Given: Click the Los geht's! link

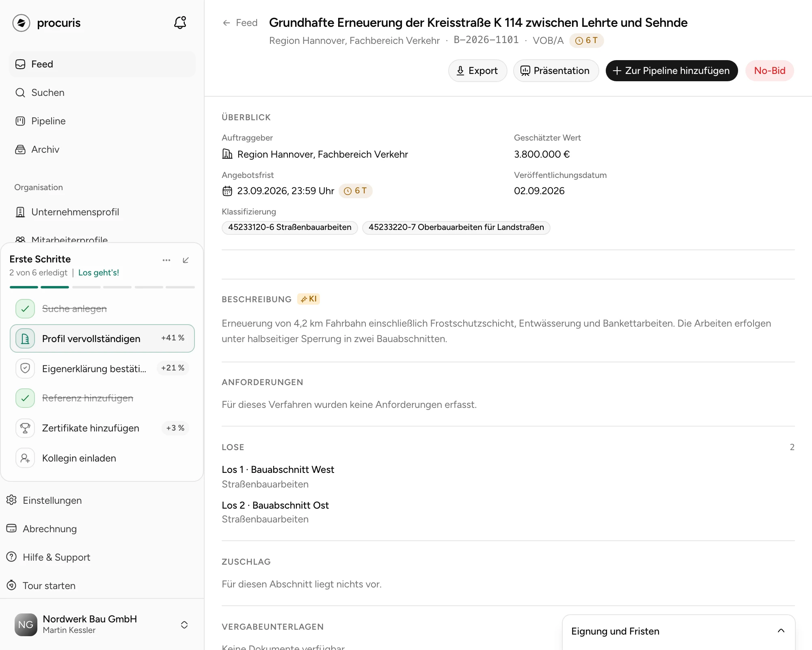Looking at the screenshot, I should (x=99, y=273).
